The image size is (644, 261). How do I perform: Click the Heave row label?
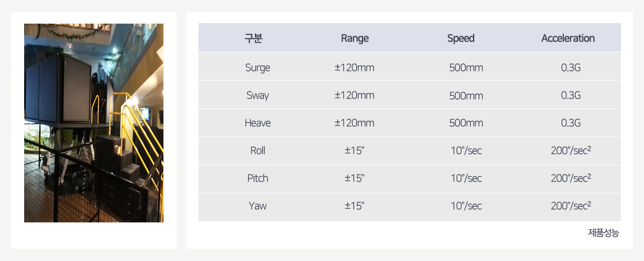pyautogui.click(x=257, y=123)
